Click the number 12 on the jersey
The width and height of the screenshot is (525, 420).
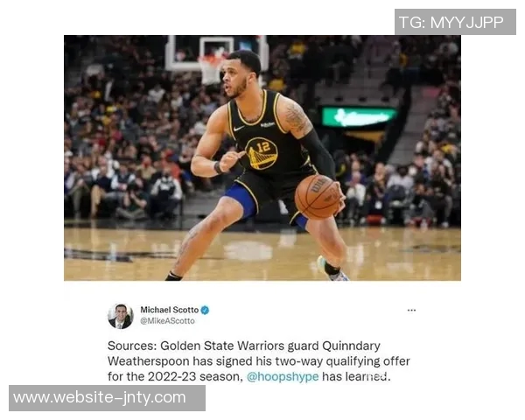pyautogui.click(x=263, y=147)
